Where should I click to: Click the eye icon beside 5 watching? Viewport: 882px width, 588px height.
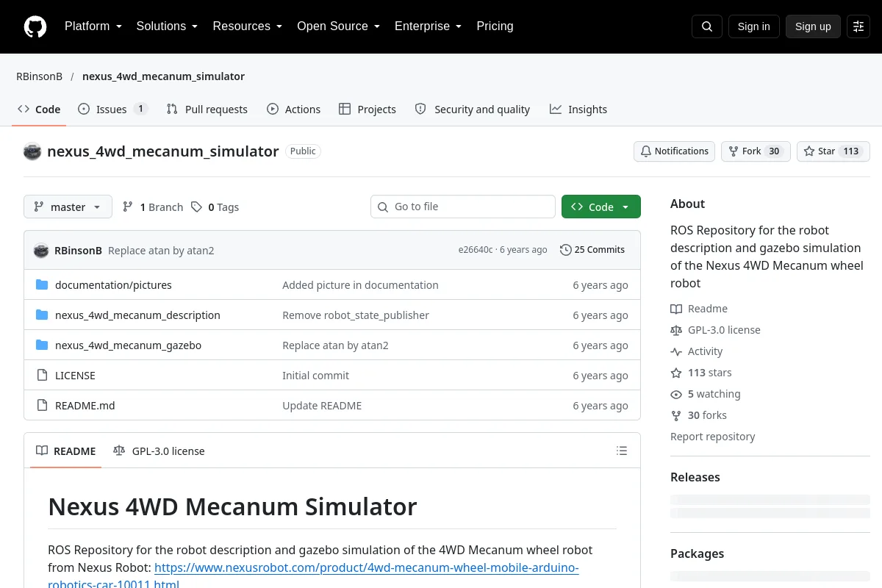pyautogui.click(x=676, y=394)
